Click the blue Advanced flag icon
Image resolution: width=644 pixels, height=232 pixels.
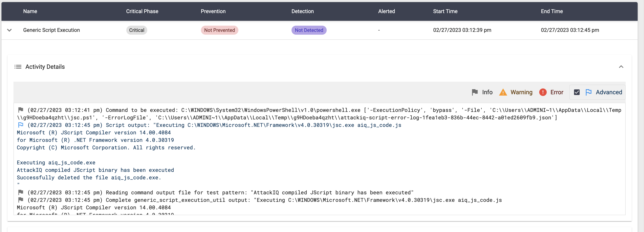point(588,92)
